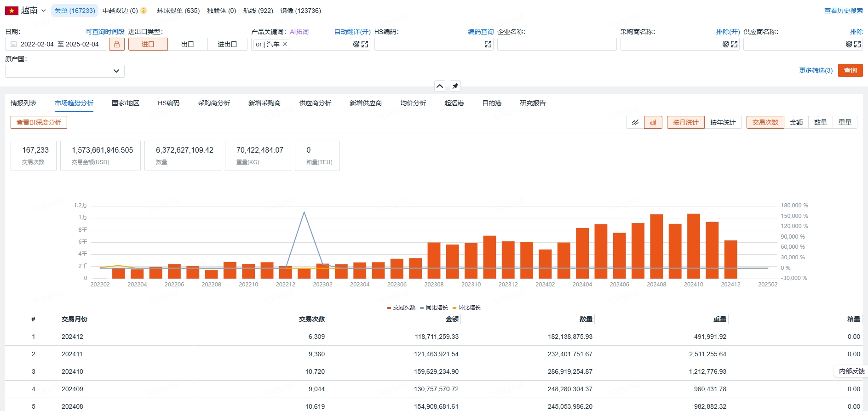Open the 原产国 dropdown
Image resolution: width=868 pixels, height=411 pixels.
click(65, 71)
